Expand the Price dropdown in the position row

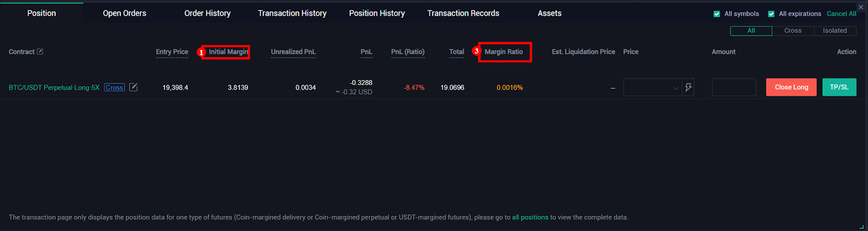pyautogui.click(x=675, y=88)
